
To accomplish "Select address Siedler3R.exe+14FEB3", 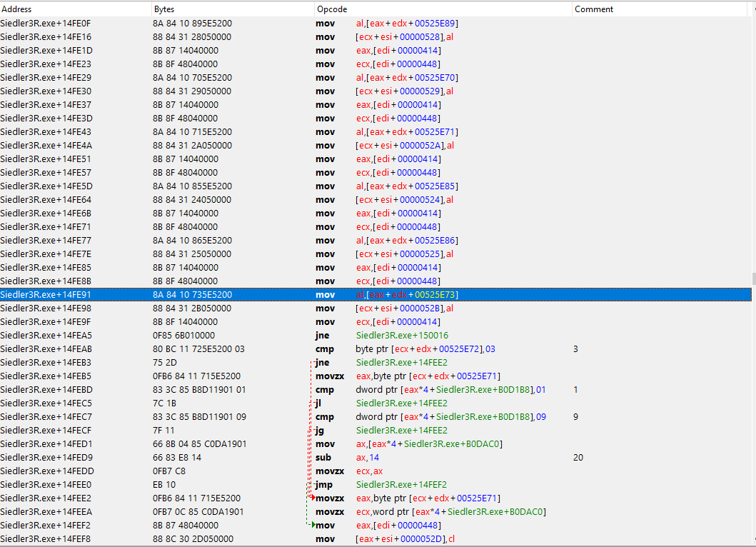I will click(x=46, y=363).
